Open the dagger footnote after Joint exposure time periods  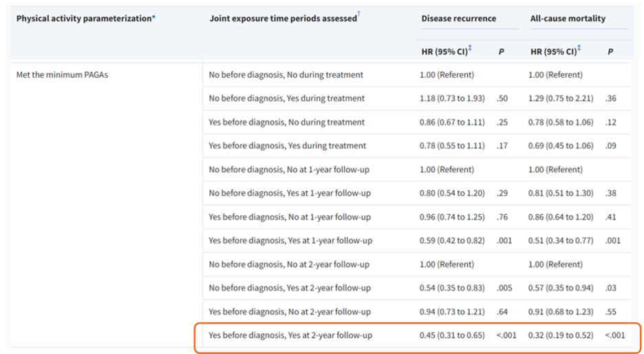tap(358, 14)
